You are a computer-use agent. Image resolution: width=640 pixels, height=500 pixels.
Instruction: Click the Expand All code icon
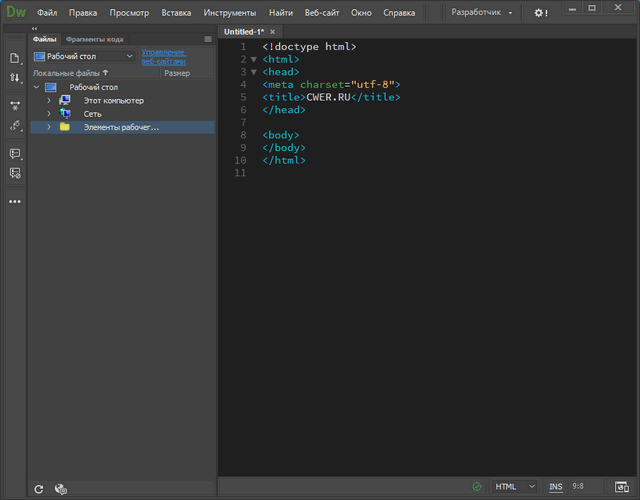click(x=14, y=105)
